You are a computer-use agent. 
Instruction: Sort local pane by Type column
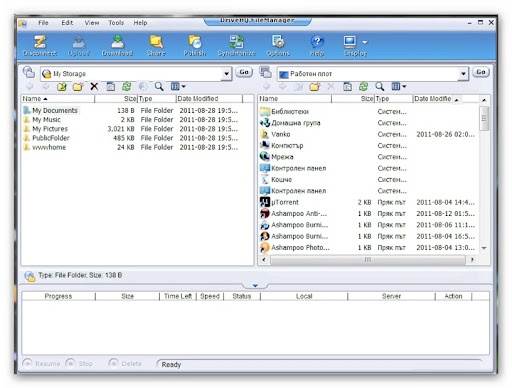(394, 99)
